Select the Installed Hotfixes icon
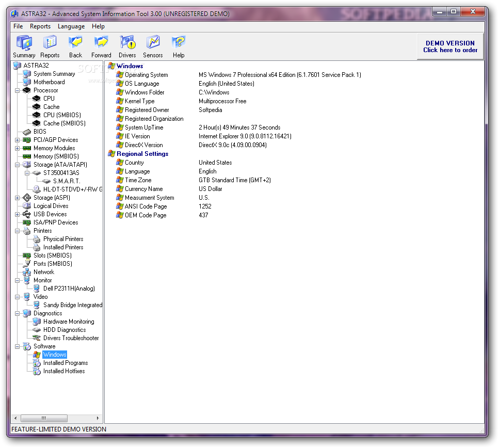This screenshot has width=499, height=448. [x=37, y=371]
